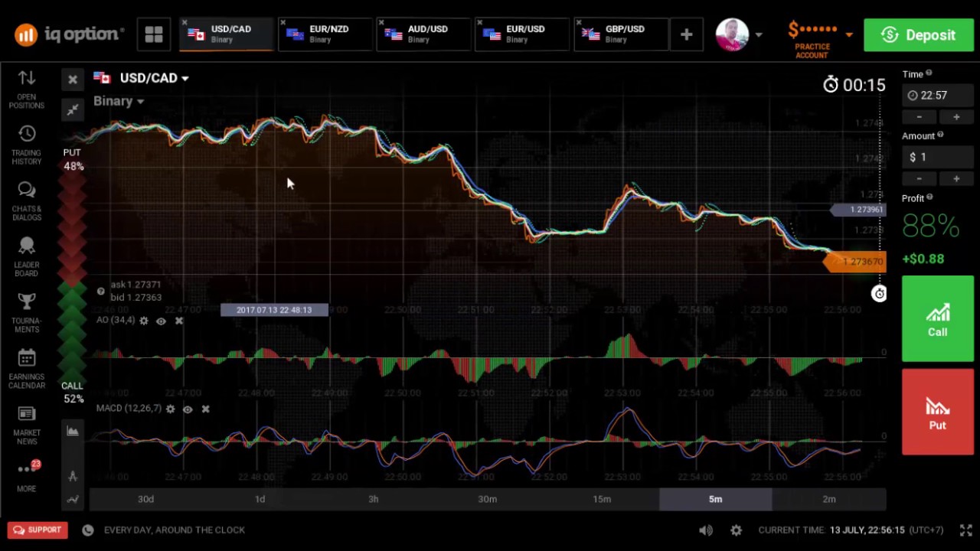This screenshot has height=551, width=980.
Task: Remove the AO indicator
Action: (179, 321)
